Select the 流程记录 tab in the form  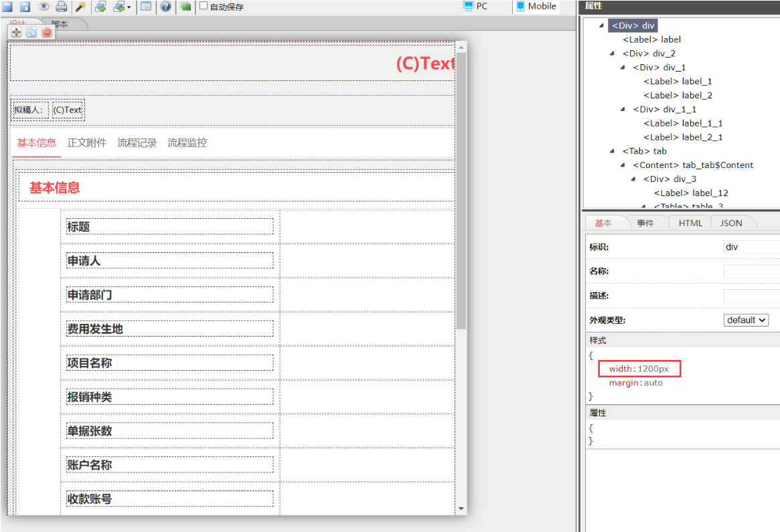[x=137, y=143]
